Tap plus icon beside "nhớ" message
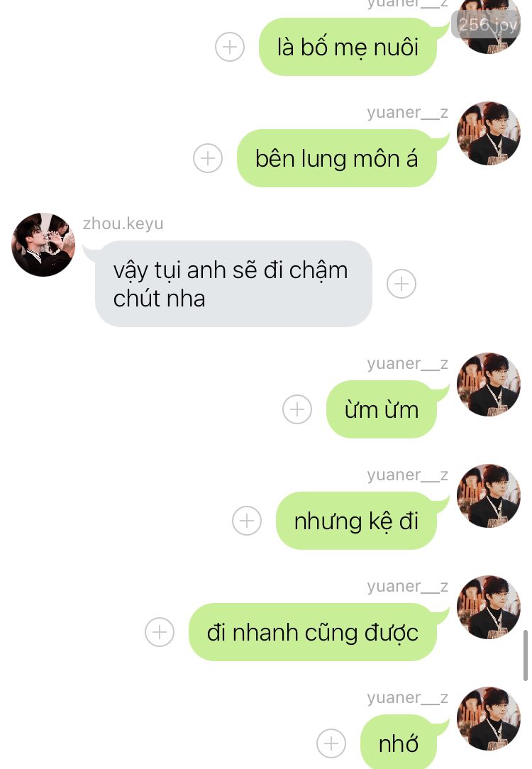Screen dimensions: 532x769 (331, 743)
